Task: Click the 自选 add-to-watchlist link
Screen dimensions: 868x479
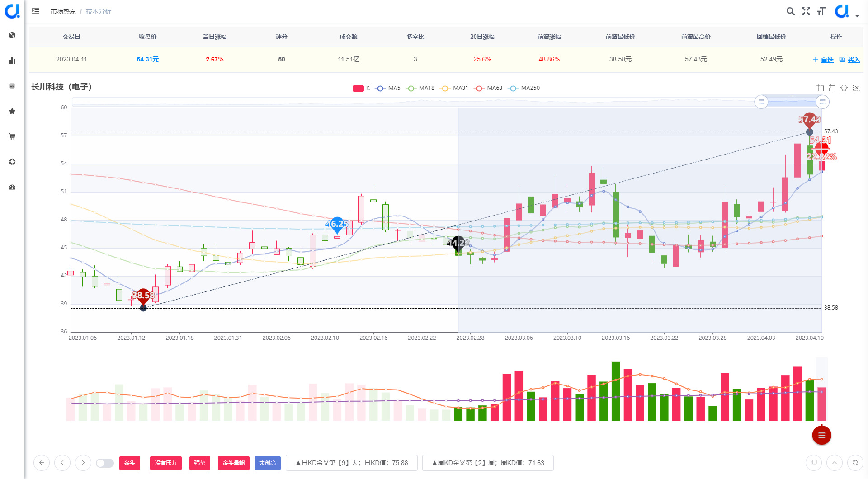Action: (827, 60)
